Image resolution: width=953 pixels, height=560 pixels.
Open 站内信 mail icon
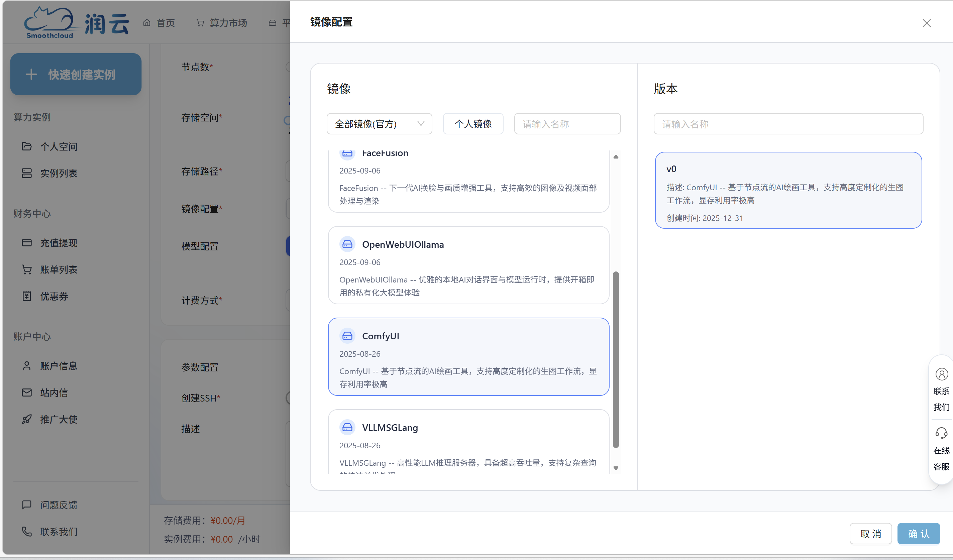coord(26,393)
